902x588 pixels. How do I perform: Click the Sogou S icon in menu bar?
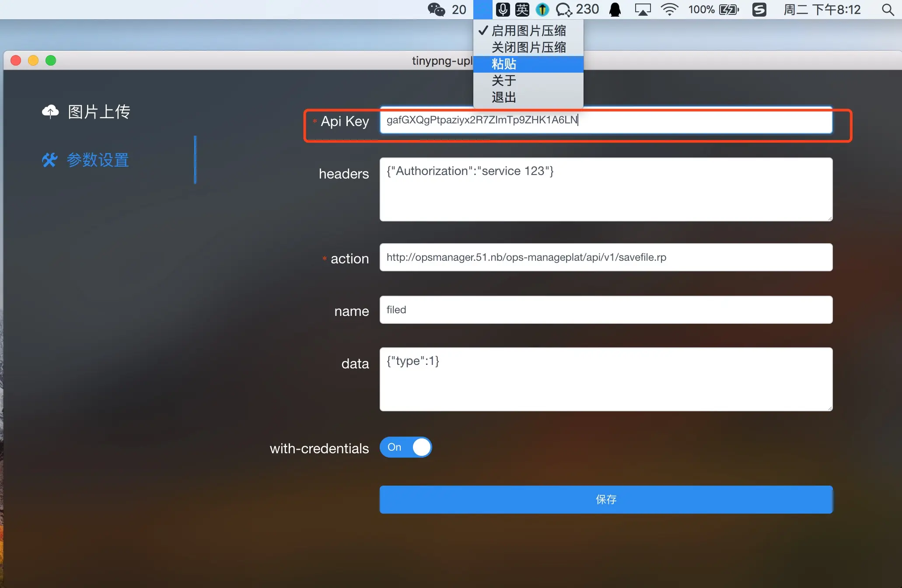click(759, 9)
